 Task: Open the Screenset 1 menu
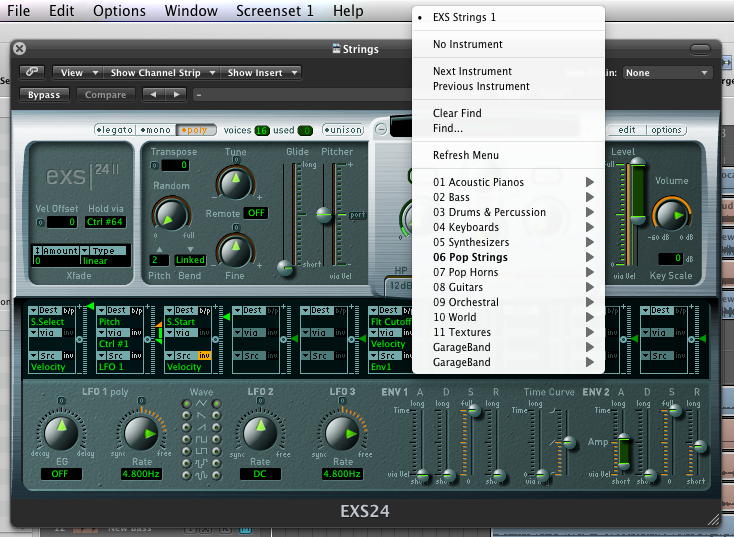(x=274, y=10)
